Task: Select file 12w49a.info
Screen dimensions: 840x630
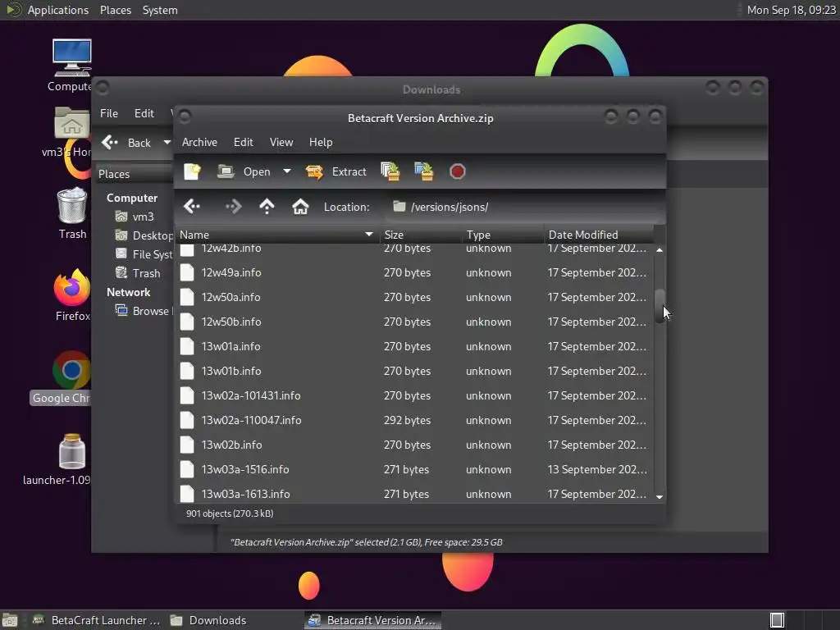Action: [x=414, y=272]
